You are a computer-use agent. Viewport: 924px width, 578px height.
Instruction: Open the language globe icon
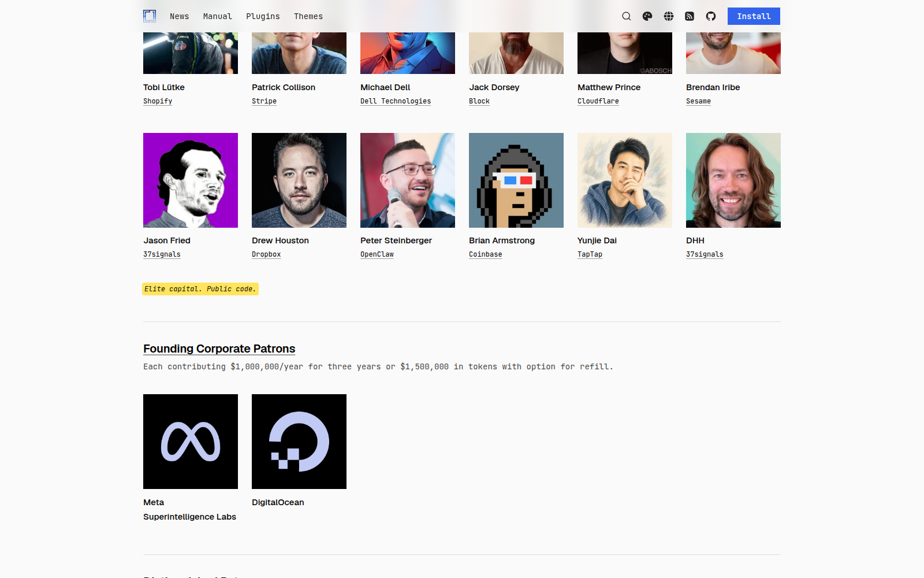(669, 16)
